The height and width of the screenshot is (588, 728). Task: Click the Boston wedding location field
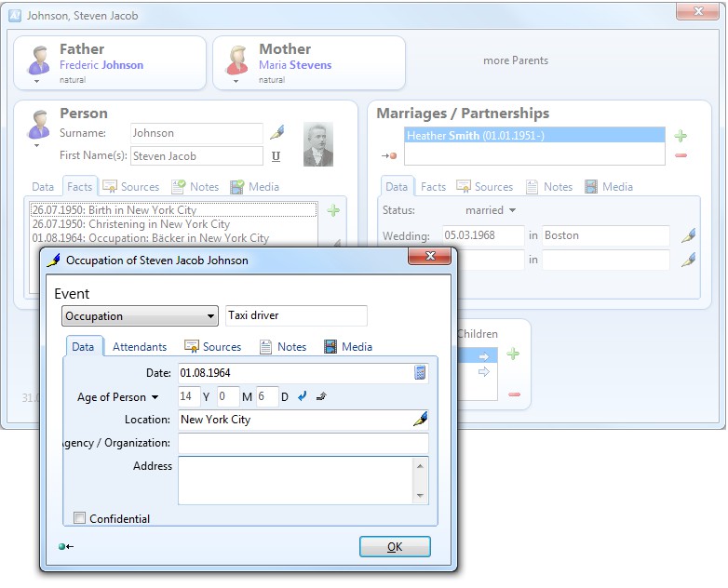tap(606, 235)
